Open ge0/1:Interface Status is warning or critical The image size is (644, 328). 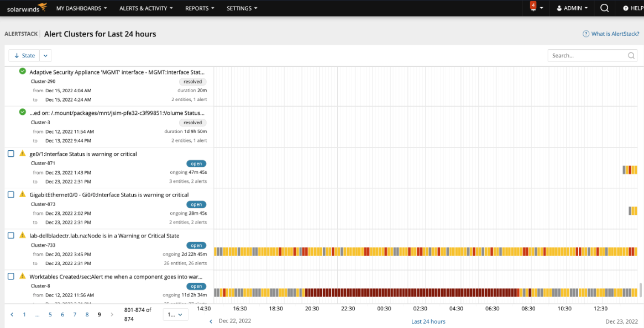coord(83,154)
